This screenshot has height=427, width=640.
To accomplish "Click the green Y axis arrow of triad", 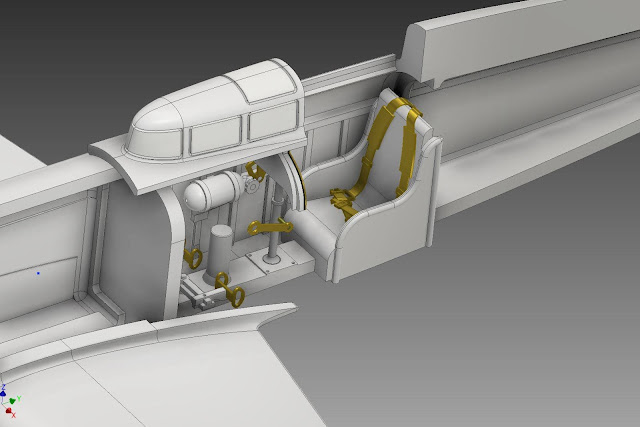I will click(14, 400).
